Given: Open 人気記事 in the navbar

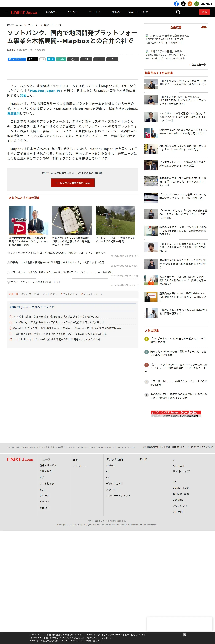Looking at the screenshot, I should (73, 12).
